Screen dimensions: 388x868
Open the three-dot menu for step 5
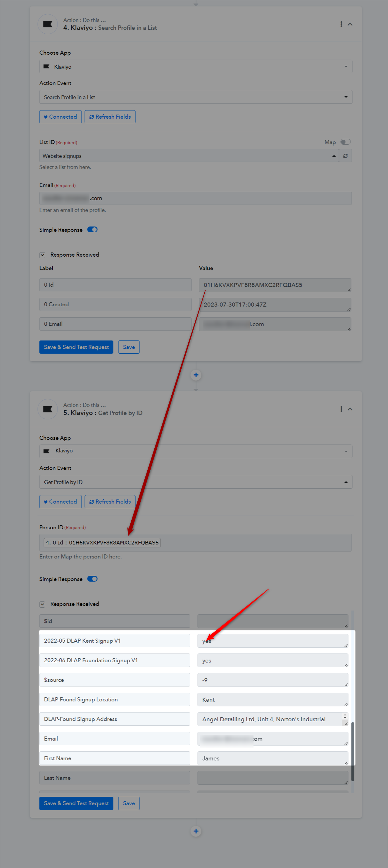coord(341,409)
